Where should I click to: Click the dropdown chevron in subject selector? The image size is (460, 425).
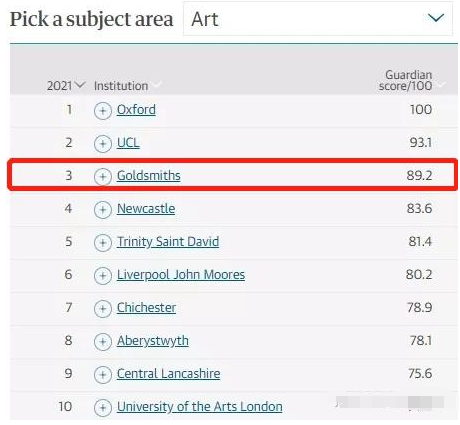pyautogui.click(x=436, y=18)
